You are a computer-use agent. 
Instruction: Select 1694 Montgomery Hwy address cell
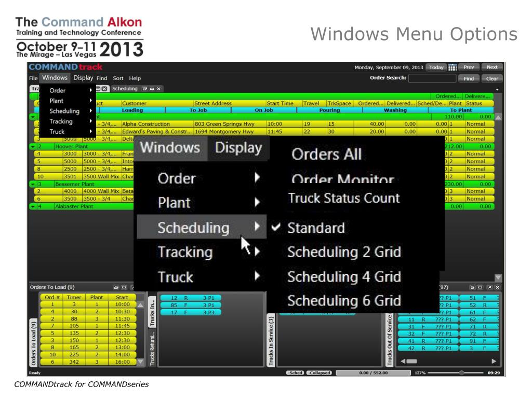[229, 131]
